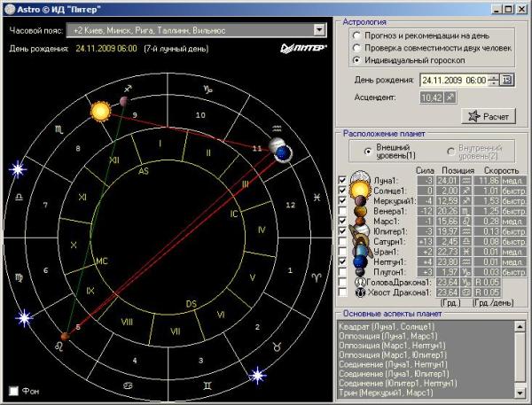Click the Neptune planet cluster in Aquarius
This screenshot has width=532, height=405.
coord(282,152)
